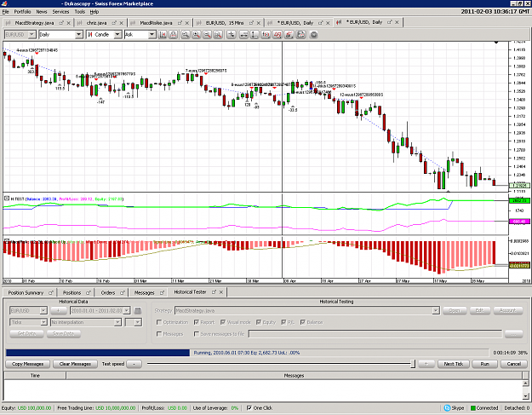
Task: Detach the MacdRiskie.java tab
Action: (x=180, y=23)
